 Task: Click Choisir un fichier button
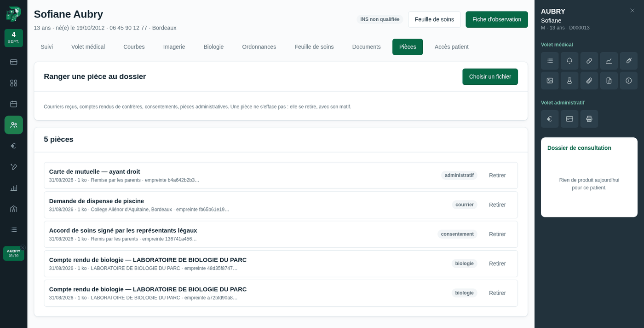coord(490,77)
